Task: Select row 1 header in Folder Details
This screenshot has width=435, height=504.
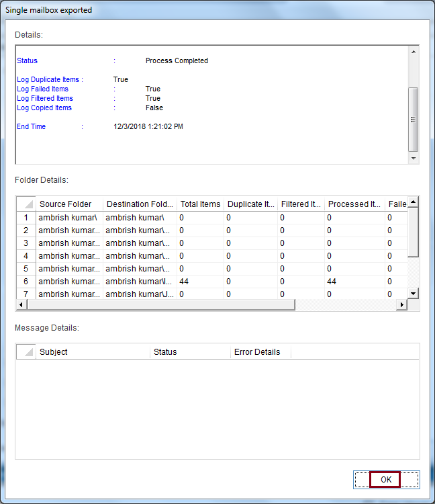Action: [26, 218]
